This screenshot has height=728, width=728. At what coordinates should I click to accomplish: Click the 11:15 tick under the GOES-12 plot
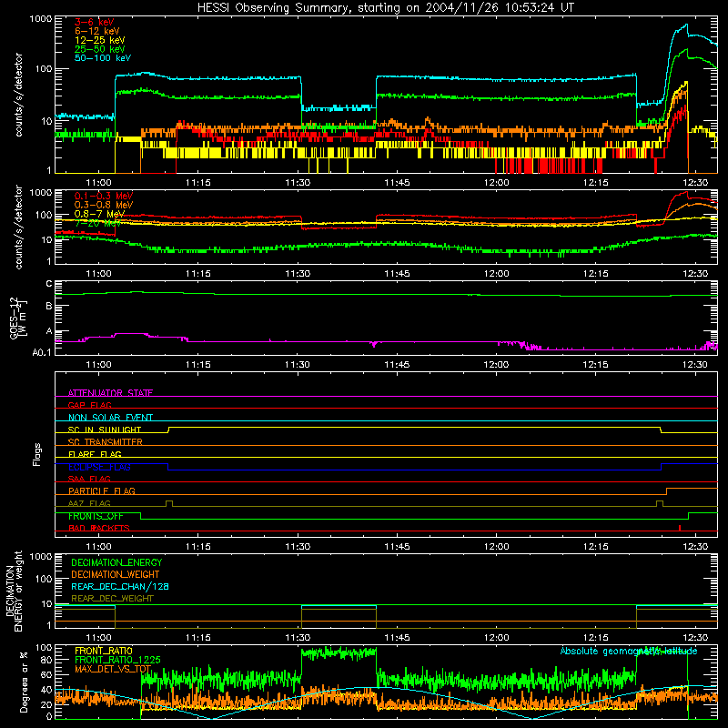tap(197, 364)
